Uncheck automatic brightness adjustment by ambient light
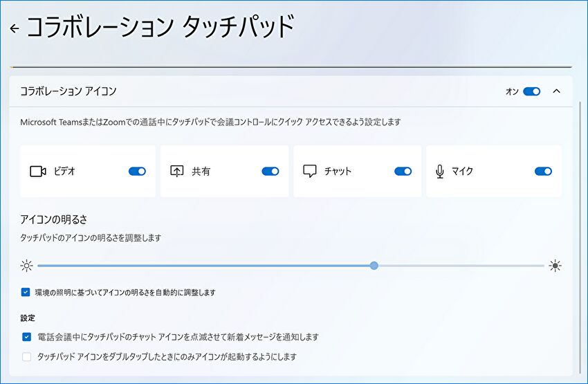 [x=26, y=293]
